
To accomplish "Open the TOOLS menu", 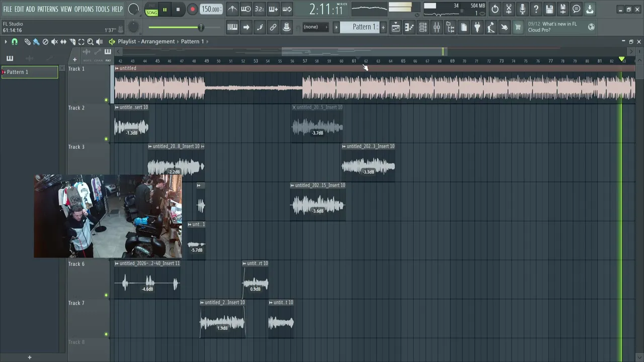I will (x=103, y=9).
